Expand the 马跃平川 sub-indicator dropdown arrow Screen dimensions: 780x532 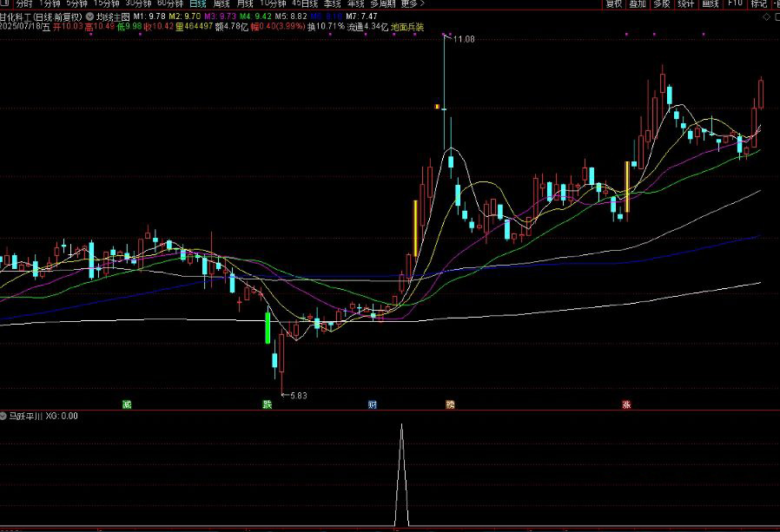pyautogui.click(x=3, y=417)
